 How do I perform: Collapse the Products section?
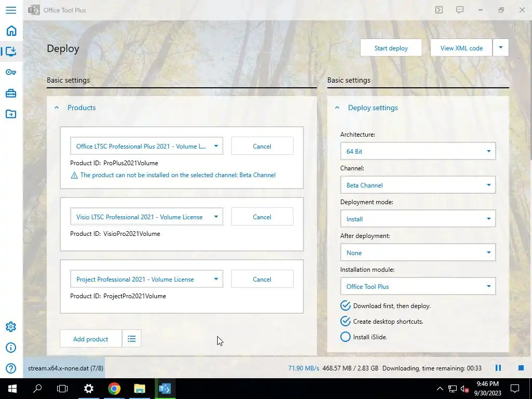coord(57,108)
